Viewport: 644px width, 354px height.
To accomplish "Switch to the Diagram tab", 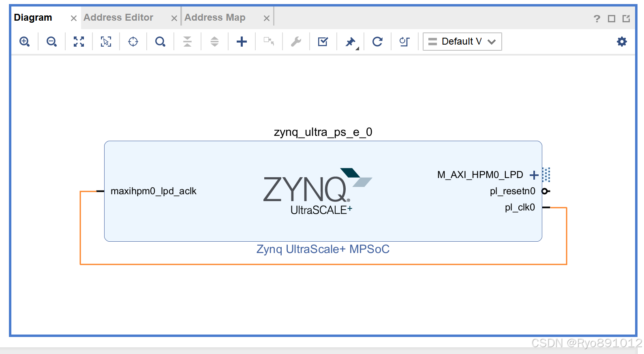I will [33, 17].
